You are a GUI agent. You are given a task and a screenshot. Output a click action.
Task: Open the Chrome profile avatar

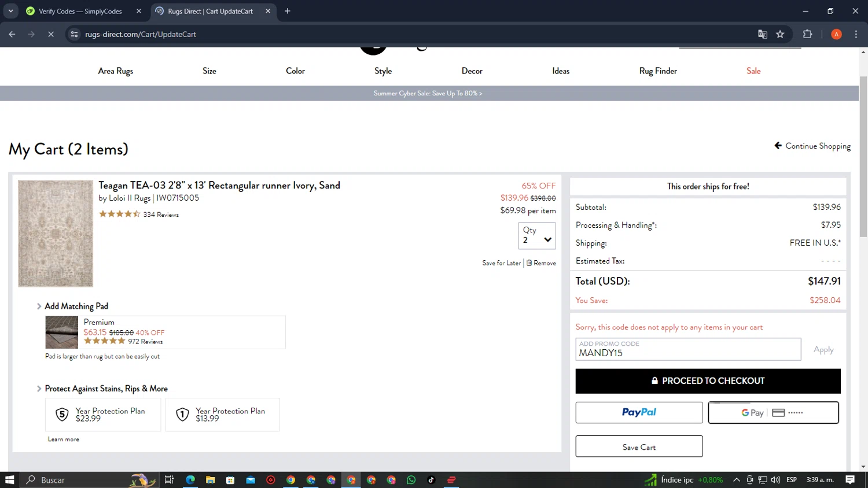836,34
